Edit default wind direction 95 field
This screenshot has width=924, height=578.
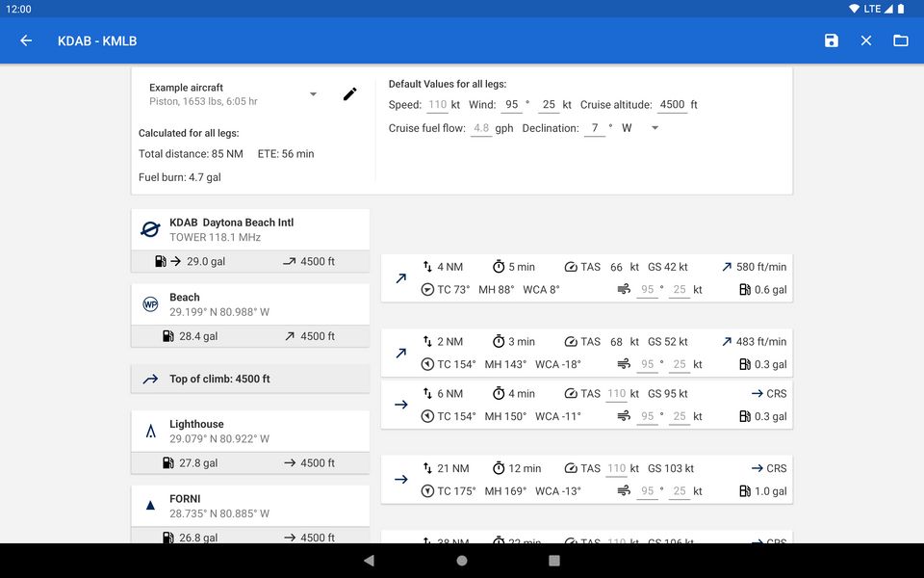tap(511, 105)
